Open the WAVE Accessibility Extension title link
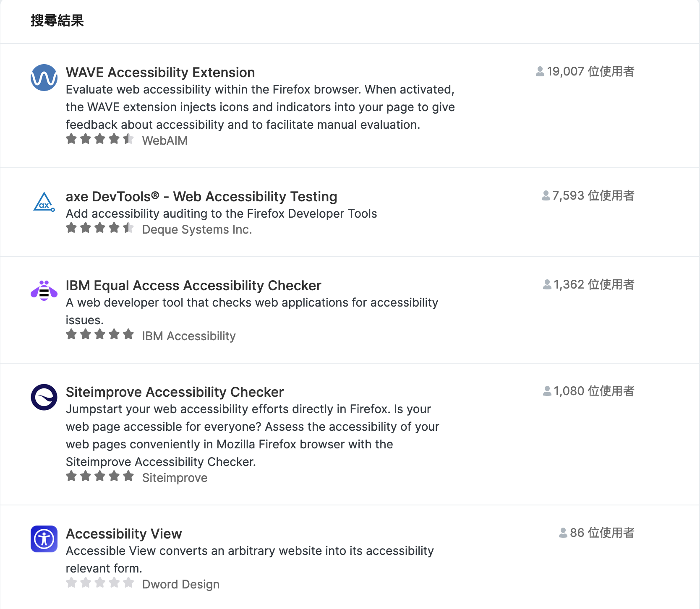The width and height of the screenshot is (700, 609). click(x=160, y=72)
